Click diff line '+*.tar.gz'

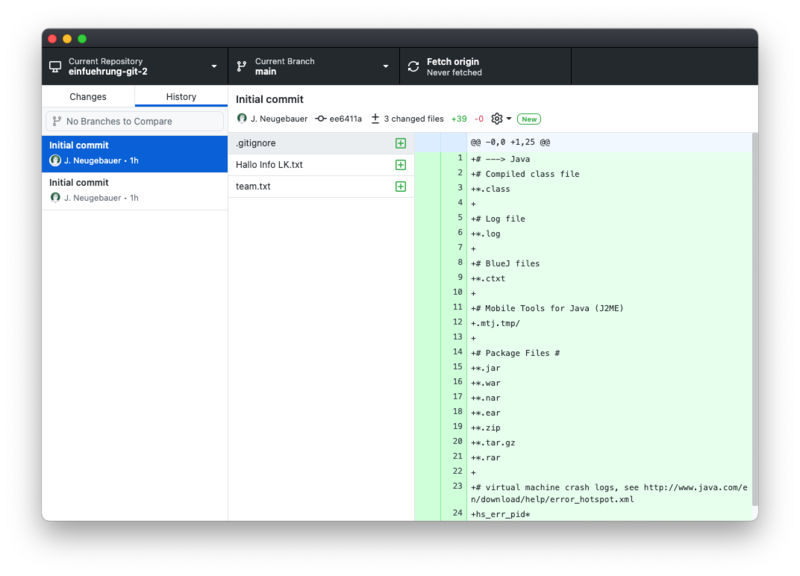[493, 443]
